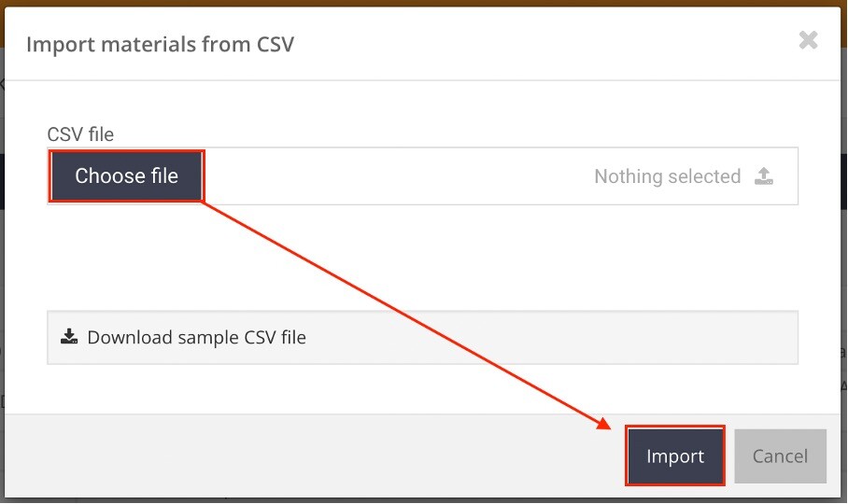Click the footer gap between Import and Cancel
This screenshot has width=848, height=504.
point(728,455)
